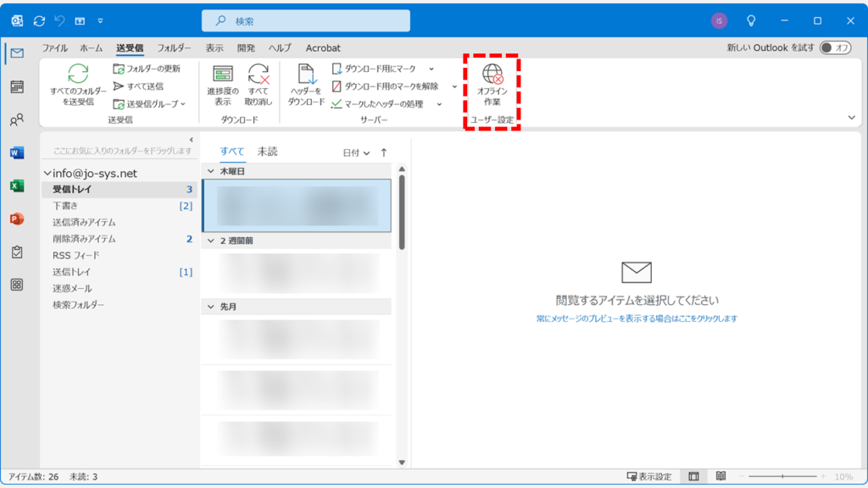Click Send/Receive All Folders button
868x488 pixels.
point(78,85)
